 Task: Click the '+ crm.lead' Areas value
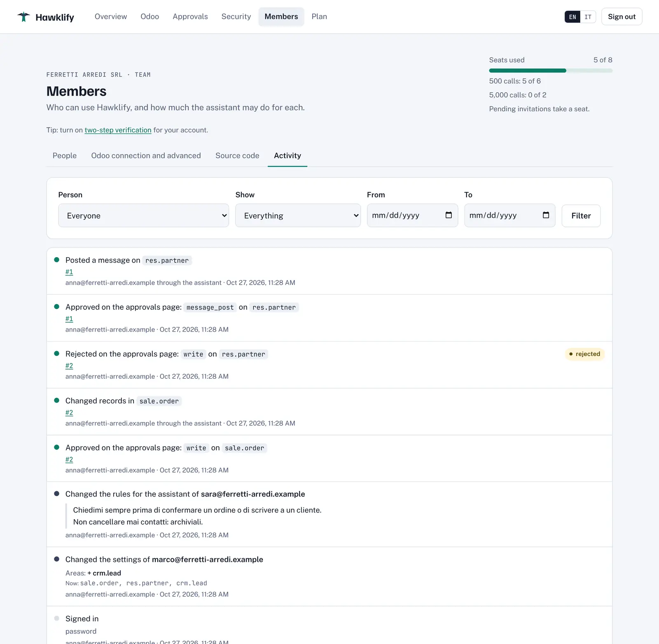click(x=104, y=573)
